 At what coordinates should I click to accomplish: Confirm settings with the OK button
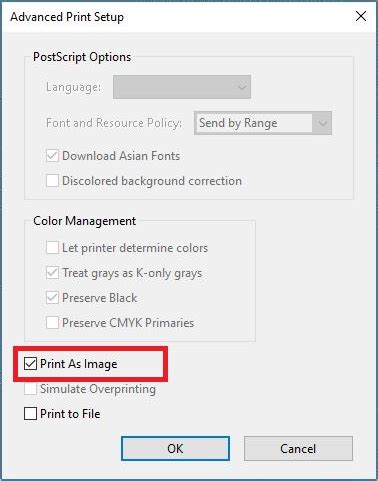[175, 448]
